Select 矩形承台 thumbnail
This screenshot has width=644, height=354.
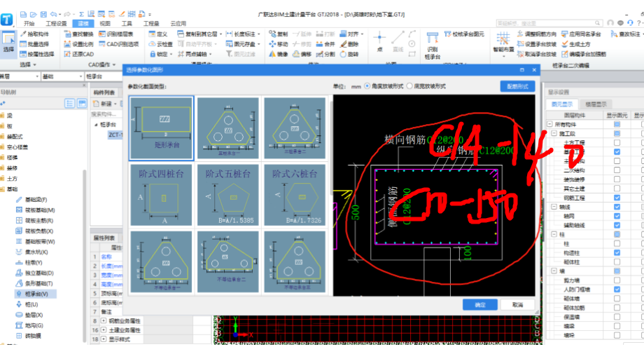(x=161, y=128)
